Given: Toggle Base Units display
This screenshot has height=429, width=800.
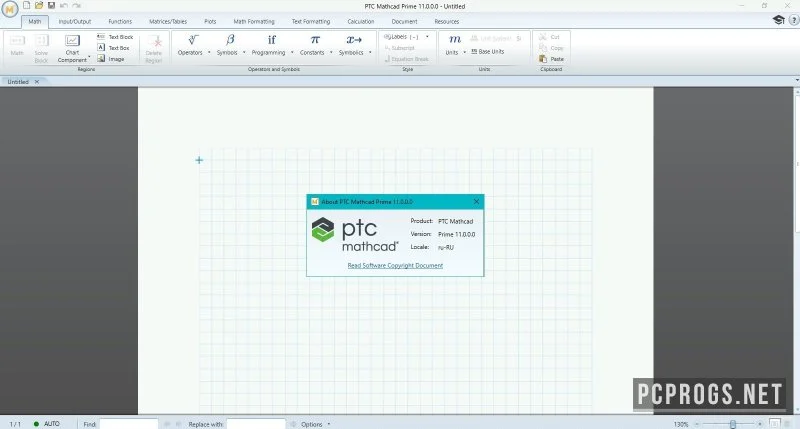Looking at the screenshot, I should click(488, 52).
